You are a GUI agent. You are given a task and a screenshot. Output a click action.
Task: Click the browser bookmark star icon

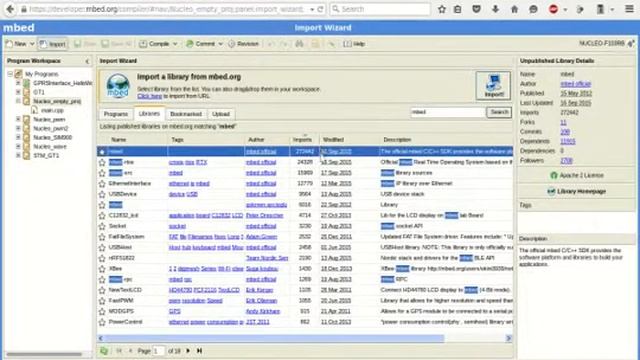[442, 9]
